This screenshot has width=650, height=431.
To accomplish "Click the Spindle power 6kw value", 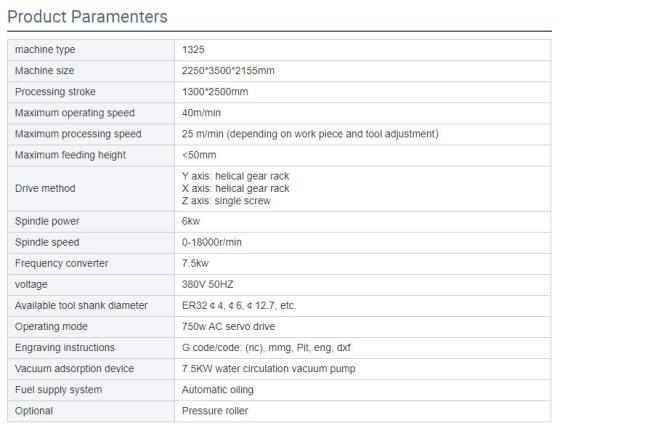I will 192,221.
